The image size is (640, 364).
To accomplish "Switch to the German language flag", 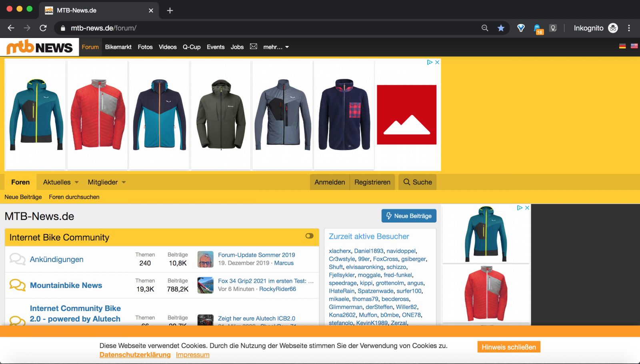I will point(622,46).
